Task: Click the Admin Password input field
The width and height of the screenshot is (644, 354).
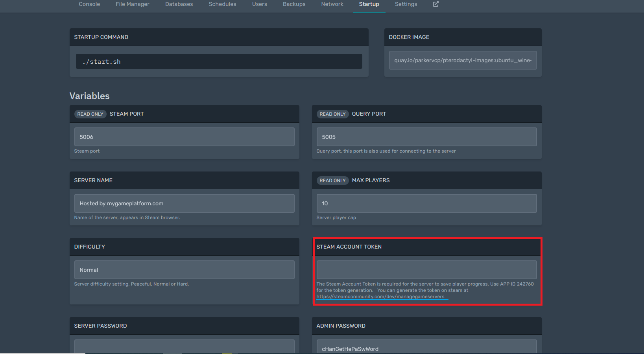Action: point(427,347)
